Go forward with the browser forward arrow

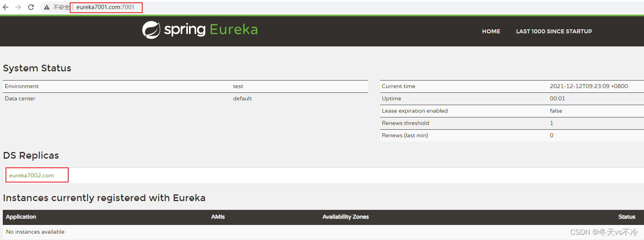point(18,7)
